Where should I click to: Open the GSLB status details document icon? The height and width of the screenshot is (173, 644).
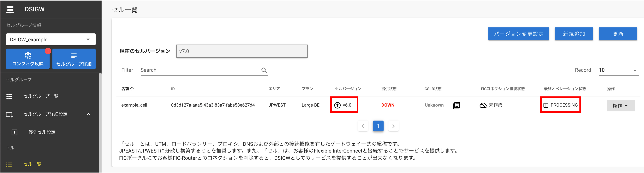[456, 106]
